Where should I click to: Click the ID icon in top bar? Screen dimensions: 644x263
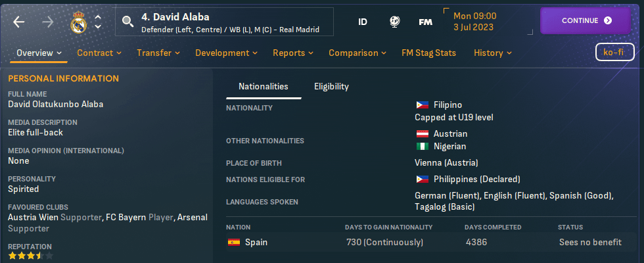[x=363, y=22]
